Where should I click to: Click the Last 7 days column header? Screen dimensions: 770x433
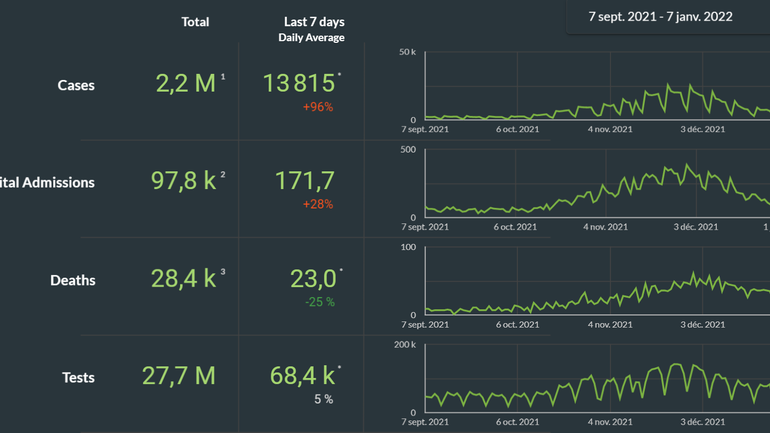pyautogui.click(x=314, y=22)
